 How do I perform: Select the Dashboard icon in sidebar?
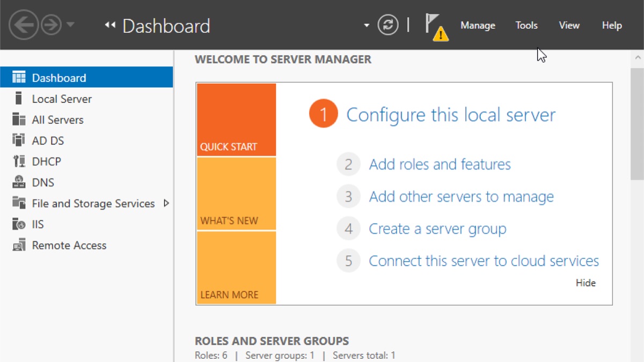[19, 78]
